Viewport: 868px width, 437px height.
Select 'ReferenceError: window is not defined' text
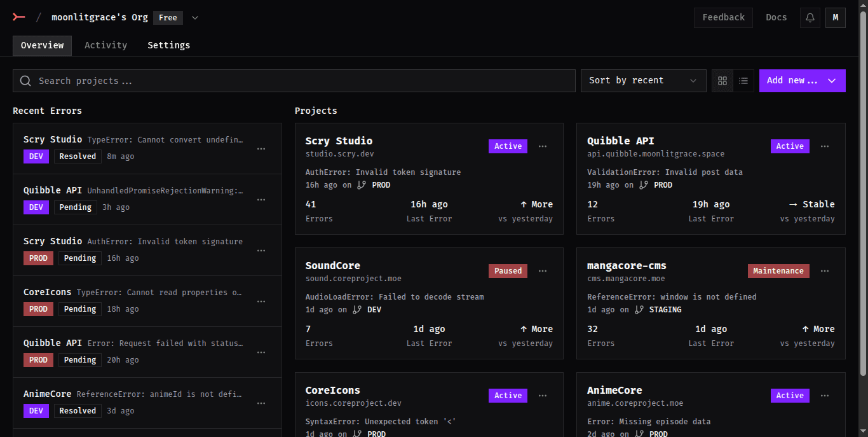672,297
